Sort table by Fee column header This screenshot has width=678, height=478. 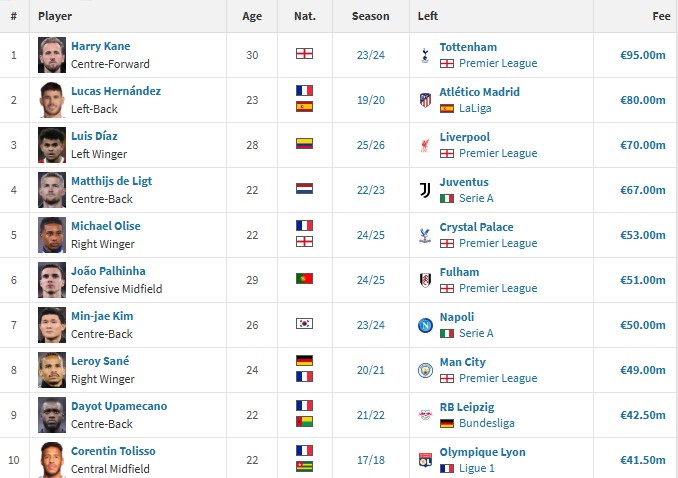point(661,16)
